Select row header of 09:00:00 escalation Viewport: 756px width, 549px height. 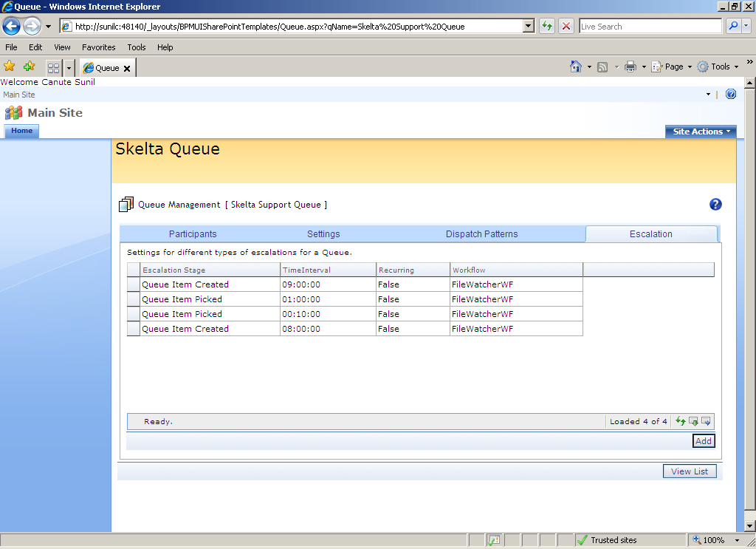(x=134, y=284)
